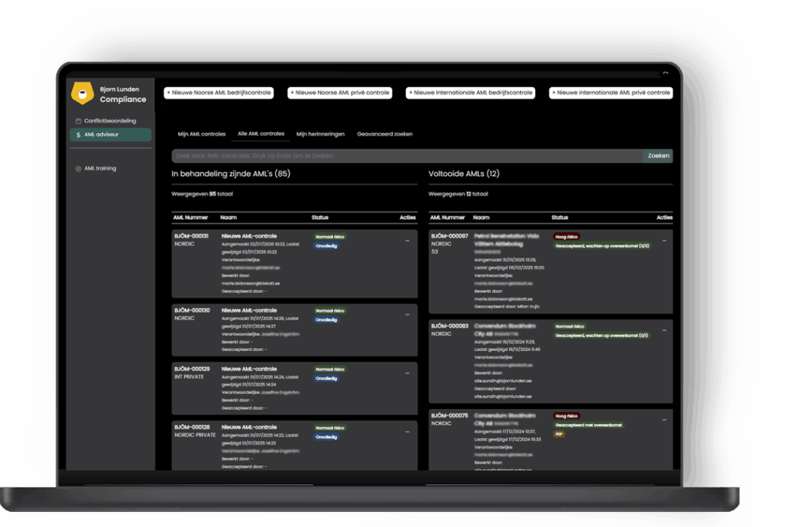Click the compass icon beside AML training

coord(78,168)
